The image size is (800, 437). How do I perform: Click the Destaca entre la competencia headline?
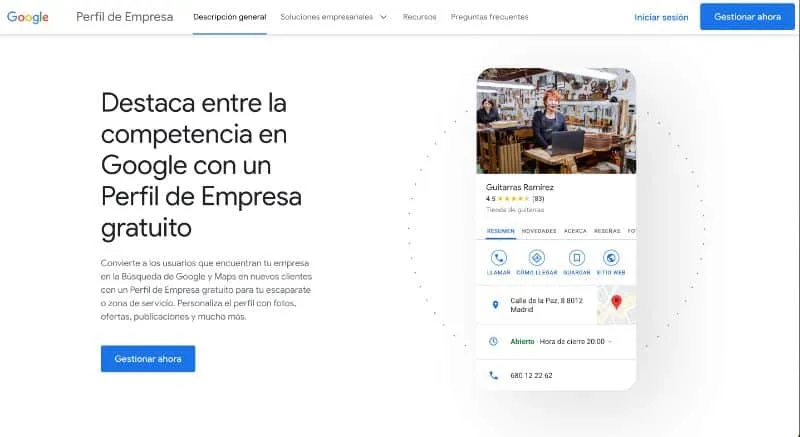pos(202,165)
